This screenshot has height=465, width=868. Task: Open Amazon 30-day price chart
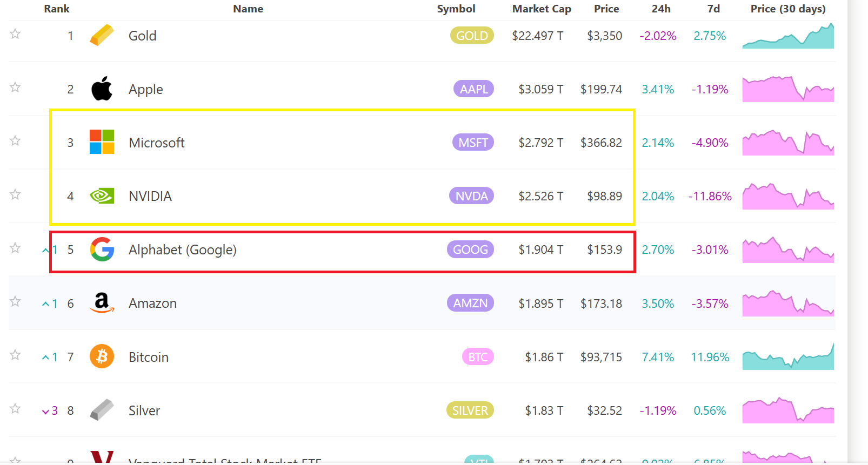(x=788, y=303)
